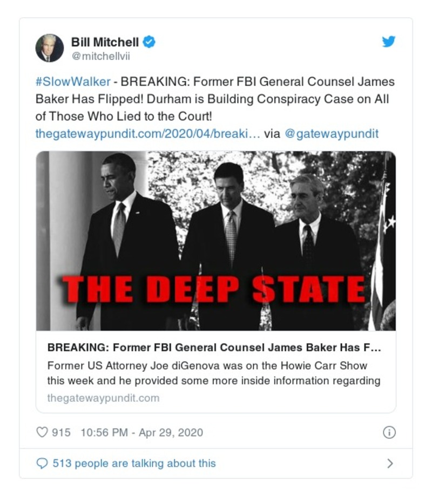Image resolution: width=432 pixels, height=504 pixels.
Task: Click the Bill Mitchell display name
Action: click(105, 42)
